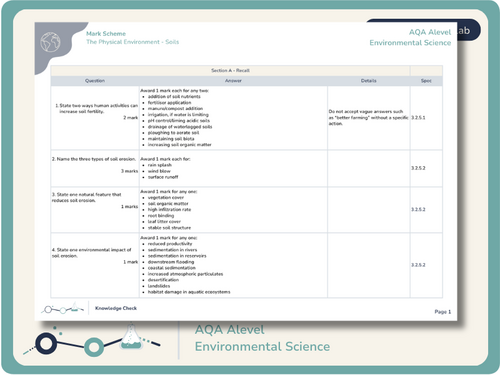Click the 'maintaining soil biota' bullet
The image size is (500, 375).
(x=171, y=139)
